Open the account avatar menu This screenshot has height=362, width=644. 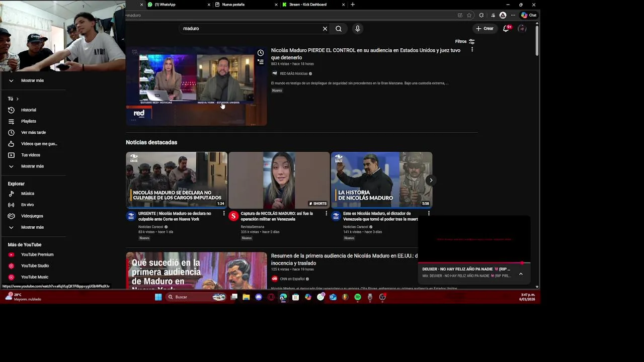522,29
